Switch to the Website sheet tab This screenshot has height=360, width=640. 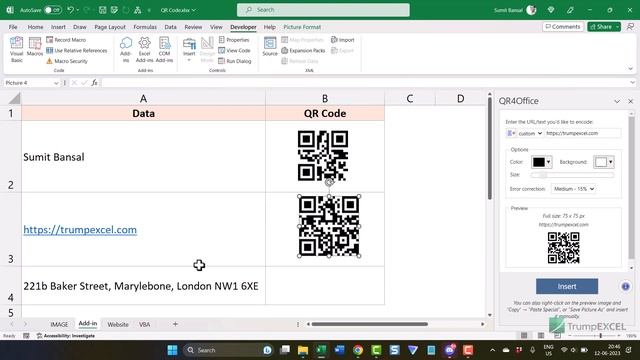tap(118, 324)
